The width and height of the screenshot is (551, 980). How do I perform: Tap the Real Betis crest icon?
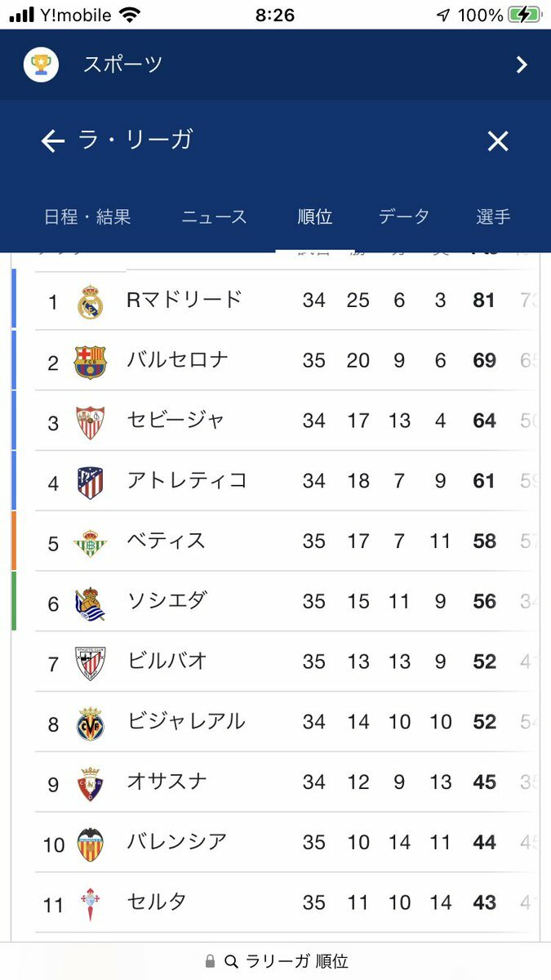click(x=91, y=542)
